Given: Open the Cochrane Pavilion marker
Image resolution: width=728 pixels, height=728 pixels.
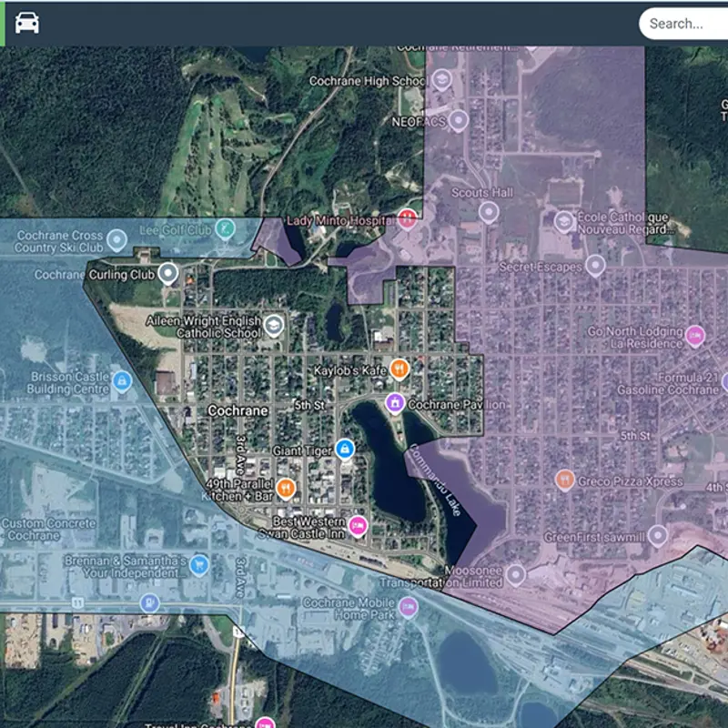Looking at the screenshot, I should click(x=395, y=403).
